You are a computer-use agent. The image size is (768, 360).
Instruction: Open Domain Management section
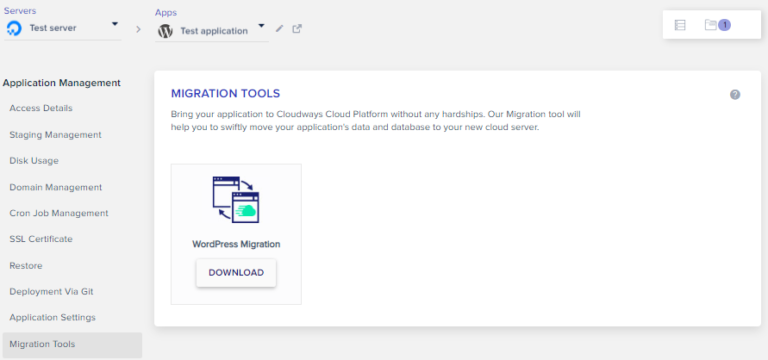56,187
